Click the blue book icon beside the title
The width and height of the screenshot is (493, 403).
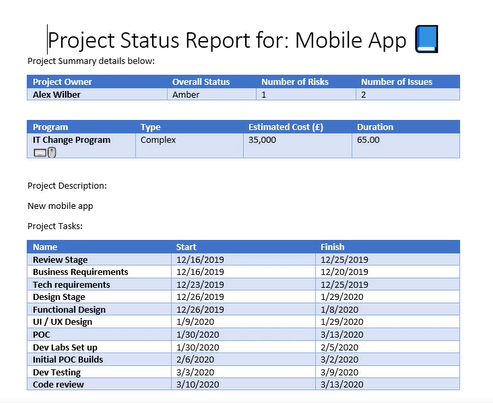point(426,39)
